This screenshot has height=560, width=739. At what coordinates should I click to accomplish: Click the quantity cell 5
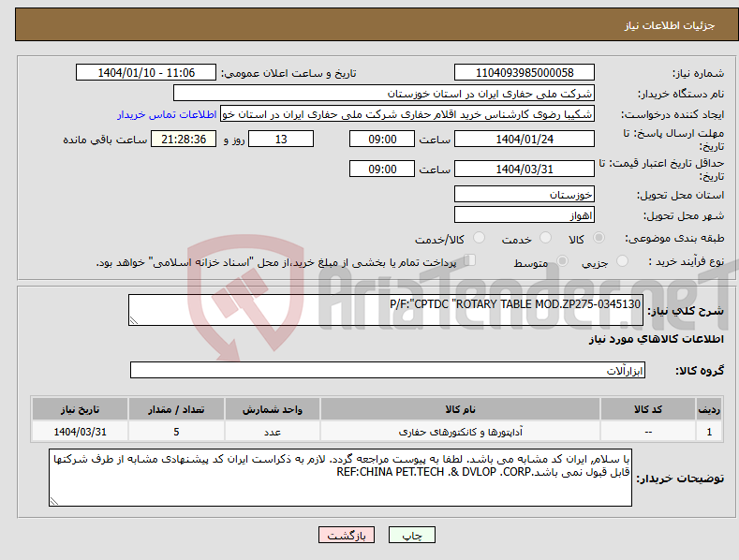pos(176,432)
